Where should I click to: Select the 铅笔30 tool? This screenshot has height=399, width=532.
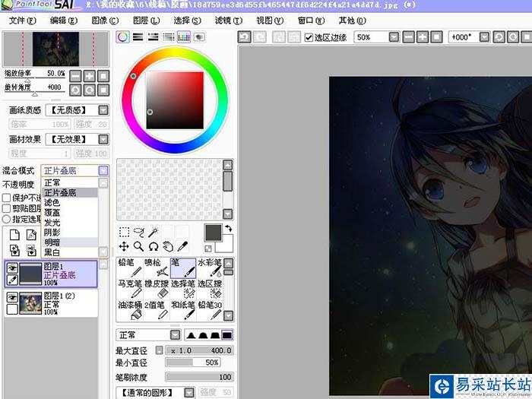[209, 310]
